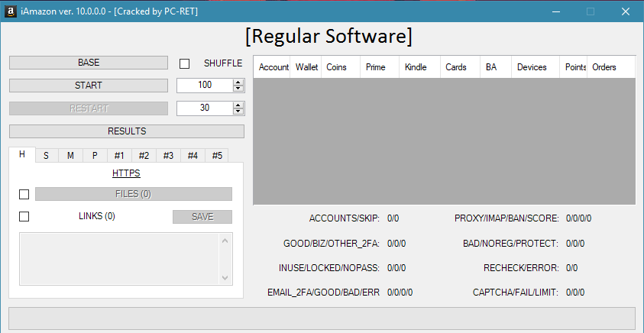Viewport: 644px width, 333px height.
Task: Click the EMAIL_2FA/GOOD/BAD/ERR label
Action: click(324, 293)
